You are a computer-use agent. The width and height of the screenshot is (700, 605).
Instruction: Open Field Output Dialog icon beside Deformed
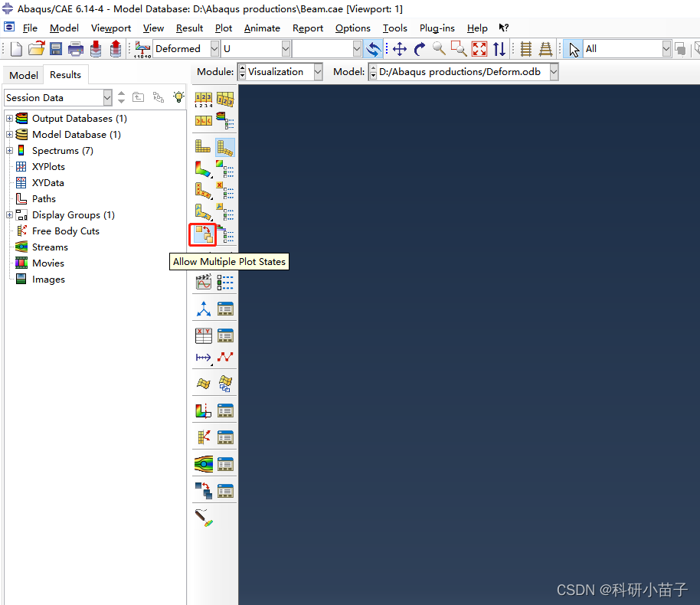(142, 49)
